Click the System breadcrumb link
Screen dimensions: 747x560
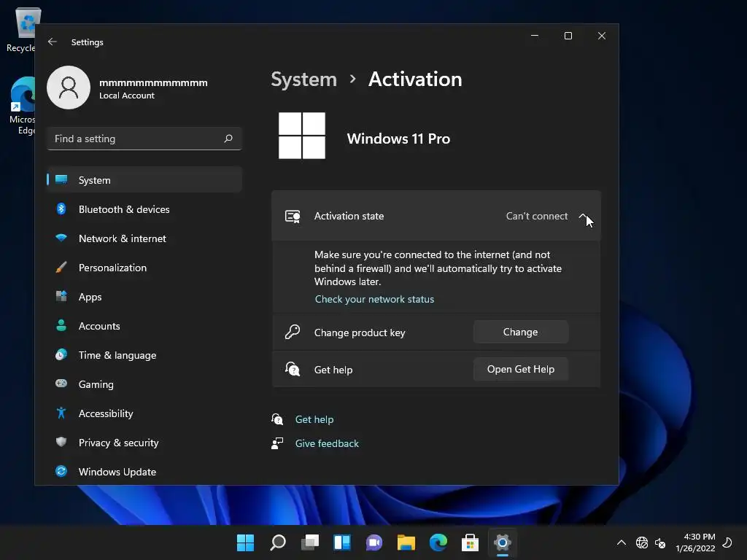pyautogui.click(x=304, y=79)
